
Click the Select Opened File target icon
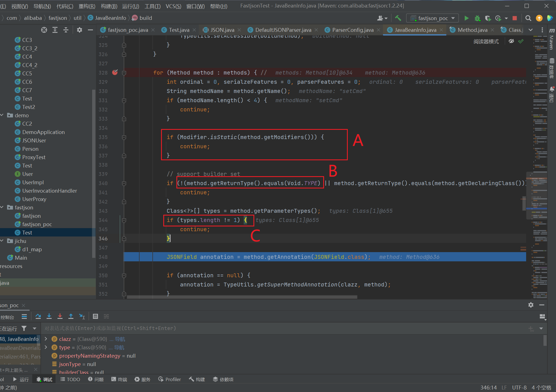point(44,30)
